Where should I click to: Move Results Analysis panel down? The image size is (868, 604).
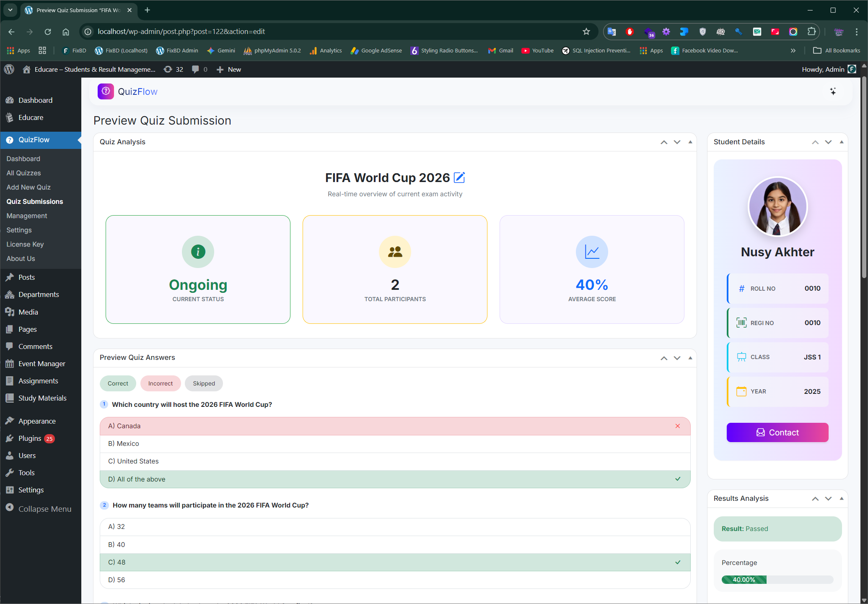click(x=828, y=499)
